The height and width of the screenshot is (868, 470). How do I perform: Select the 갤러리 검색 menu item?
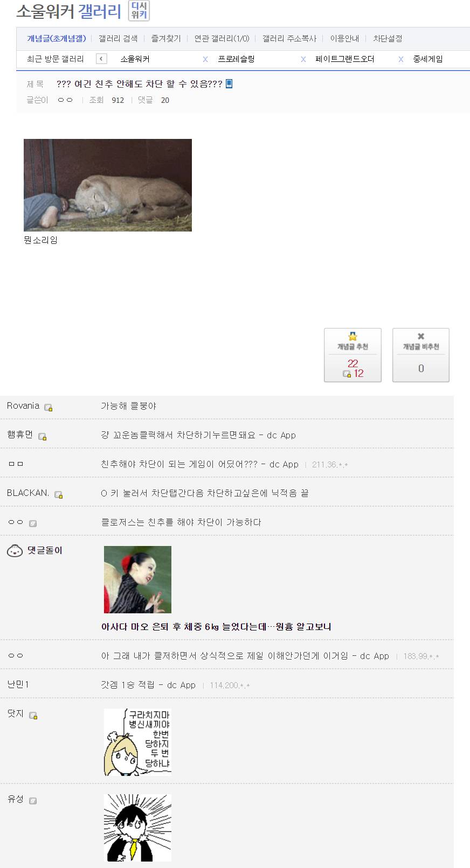tap(118, 39)
